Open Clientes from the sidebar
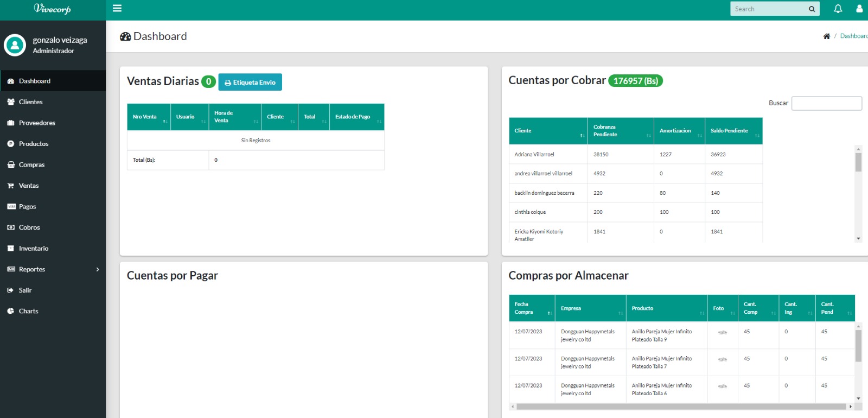868x418 pixels. 30,102
